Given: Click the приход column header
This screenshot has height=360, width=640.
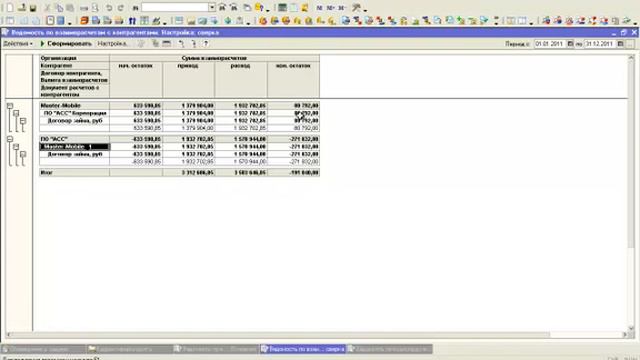Looking at the screenshot, I should 188,66.
